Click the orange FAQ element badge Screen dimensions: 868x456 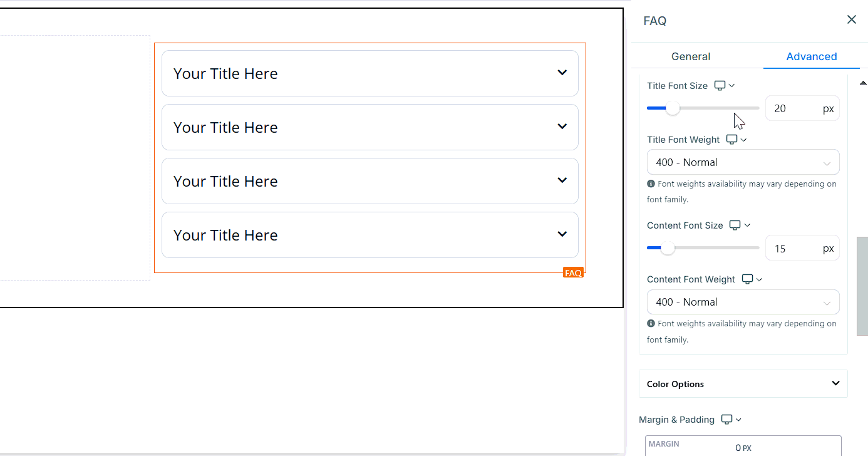[573, 272]
